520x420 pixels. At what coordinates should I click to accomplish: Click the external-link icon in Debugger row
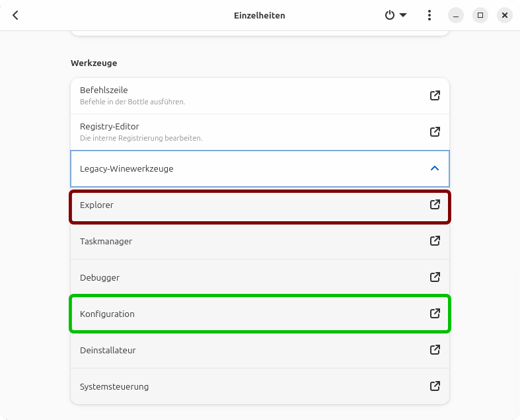tap(435, 277)
